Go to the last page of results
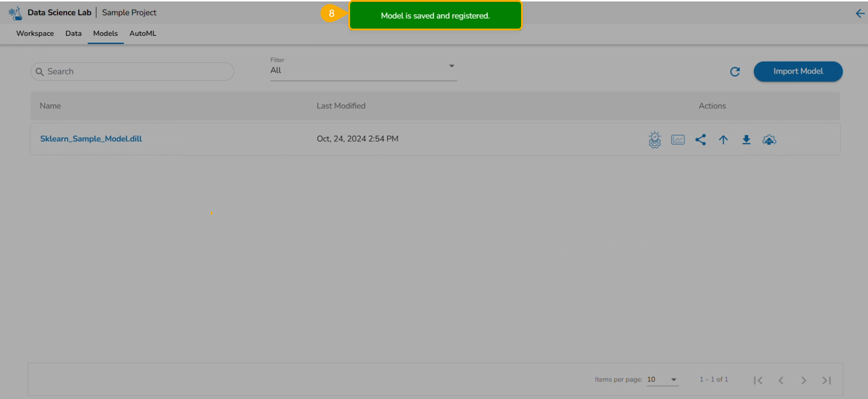 click(826, 380)
